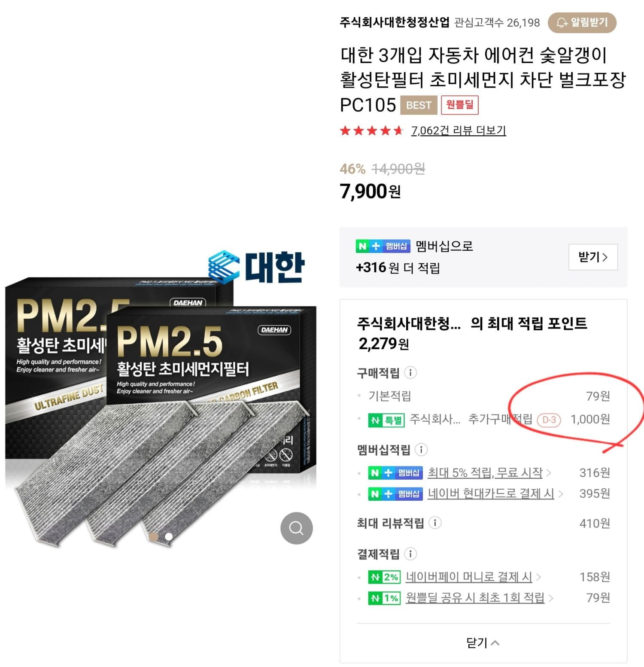Click info icon beside 멤버십적립
This screenshot has height=667, width=644.
(x=421, y=450)
